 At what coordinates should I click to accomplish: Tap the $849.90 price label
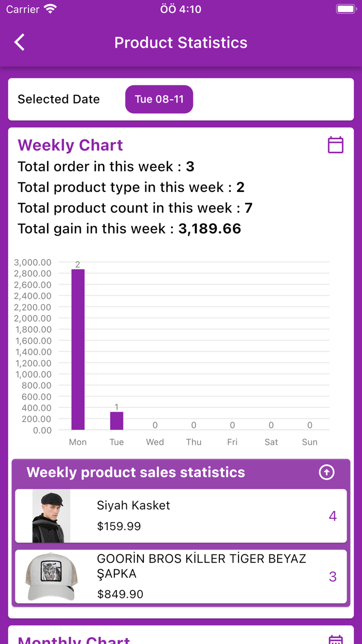(x=120, y=594)
